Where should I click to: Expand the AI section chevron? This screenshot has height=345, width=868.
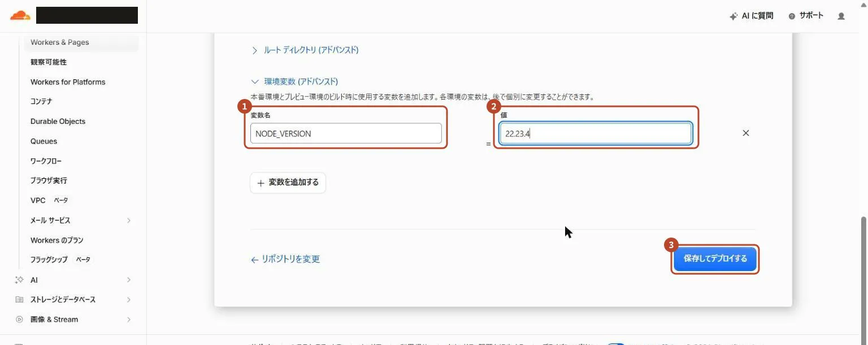tap(129, 280)
